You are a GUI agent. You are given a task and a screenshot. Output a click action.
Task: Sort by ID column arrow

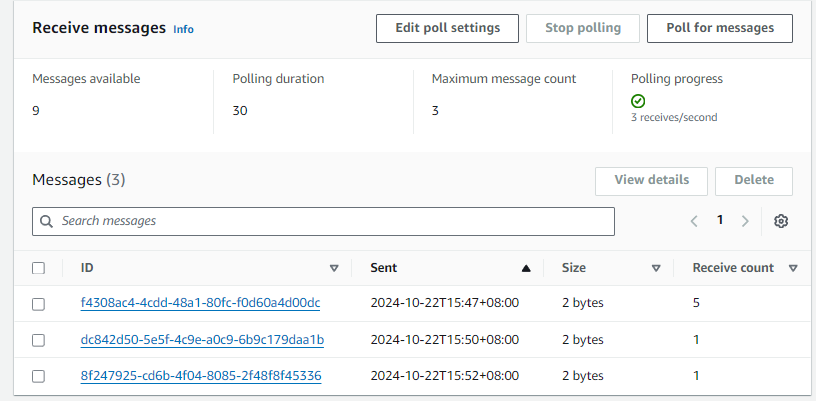coord(334,268)
